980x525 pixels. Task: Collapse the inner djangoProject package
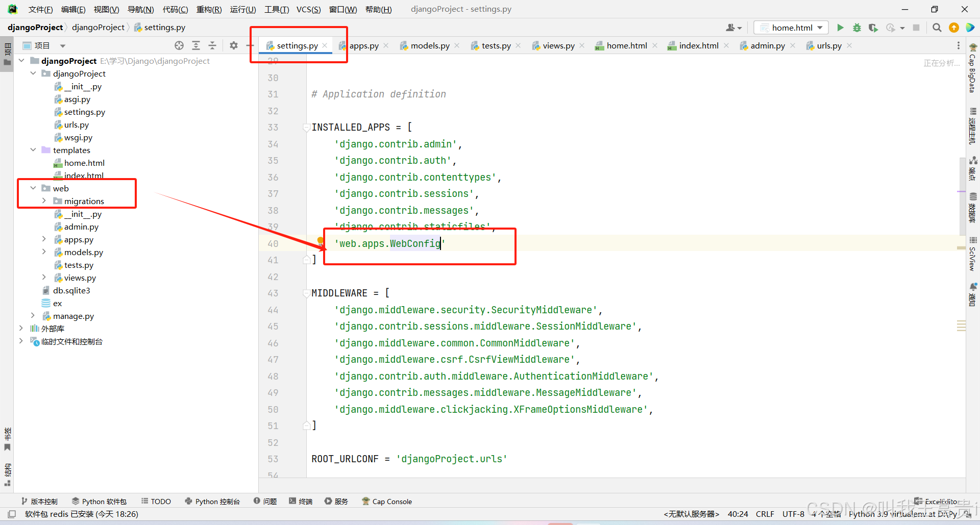click(33, 73)
